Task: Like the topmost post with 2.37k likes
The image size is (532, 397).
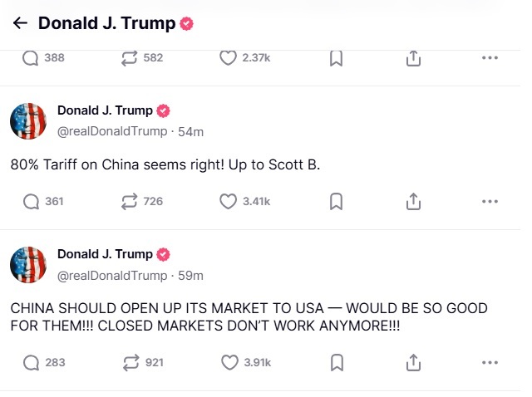Action: tap(229, 57)
